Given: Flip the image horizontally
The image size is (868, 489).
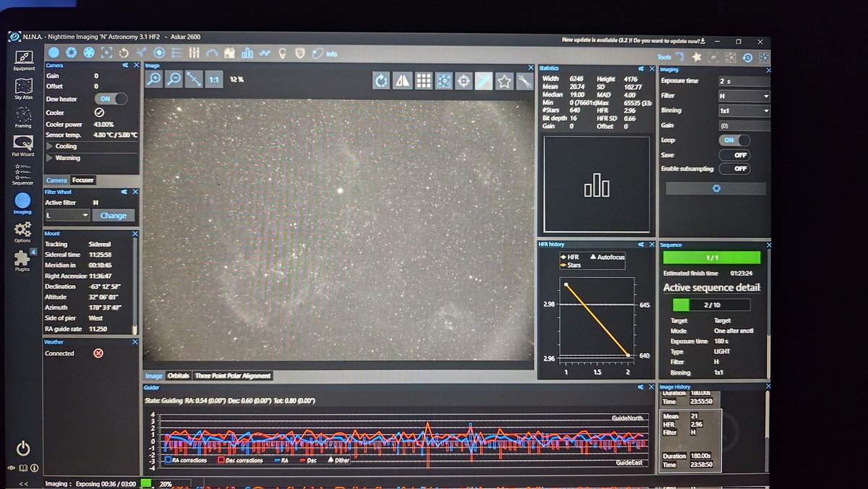Looking at the screenshot, I should (x=402, y=80).
